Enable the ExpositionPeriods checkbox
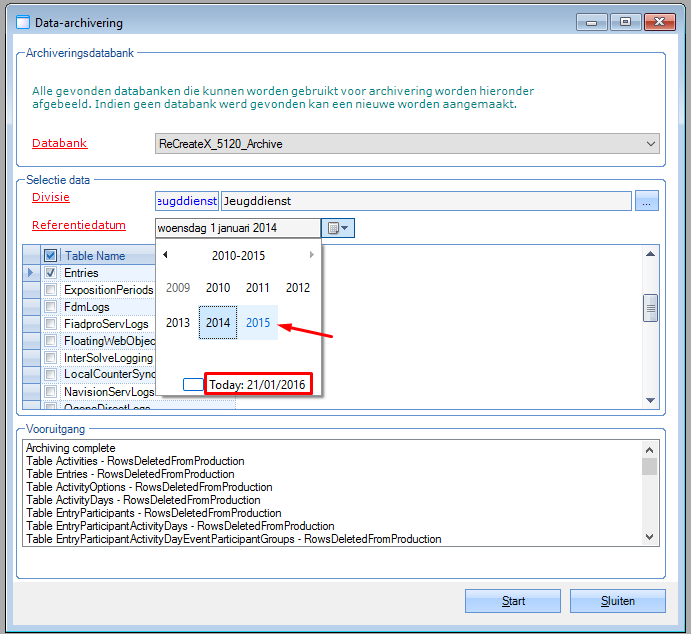This screenshot has width=691, height=634. 50,290
